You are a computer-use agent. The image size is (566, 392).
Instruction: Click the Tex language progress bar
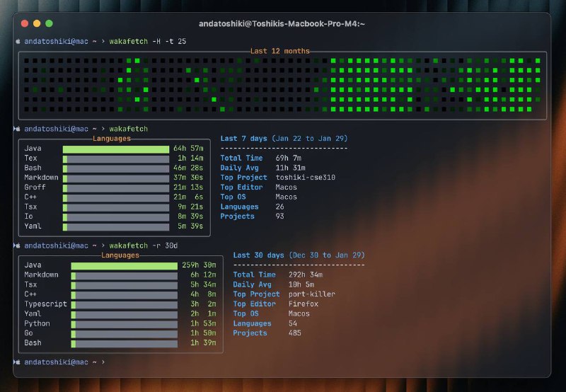[116, 159]
